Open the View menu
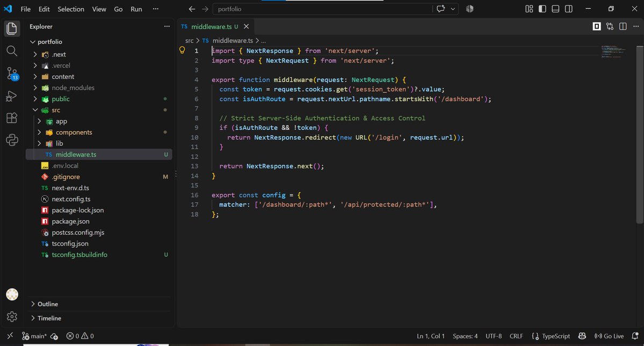 [x=99, y=9]
